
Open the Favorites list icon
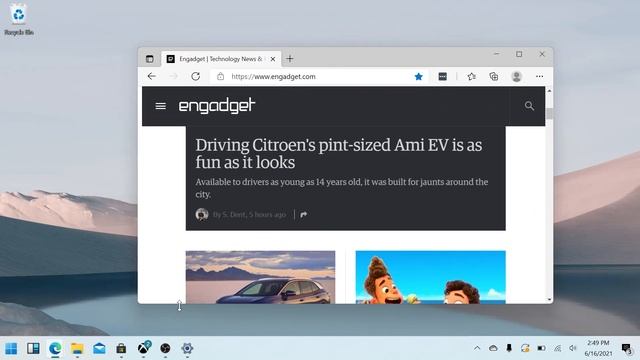[x=471, y=76]
